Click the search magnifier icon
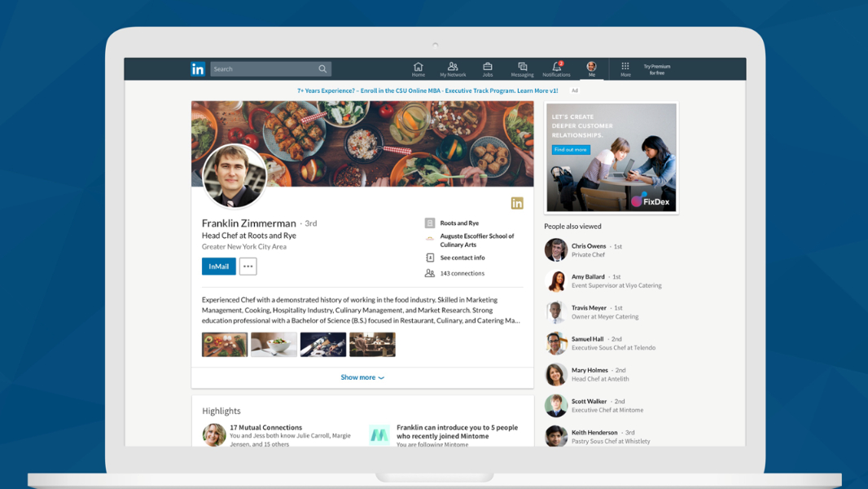The height and width of the screenshot is (489, 868). pyautogui.click(x=322, y=69)
